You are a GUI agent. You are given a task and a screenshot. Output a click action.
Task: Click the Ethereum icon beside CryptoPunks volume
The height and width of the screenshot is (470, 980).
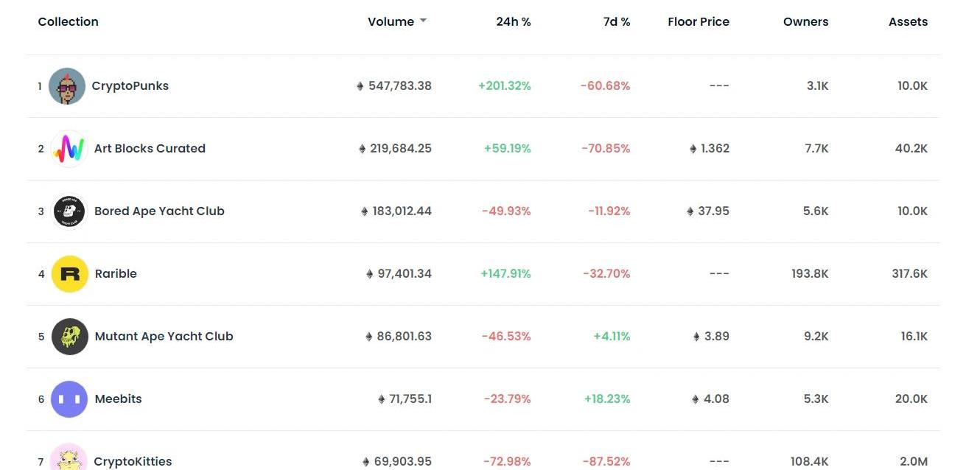360,86
